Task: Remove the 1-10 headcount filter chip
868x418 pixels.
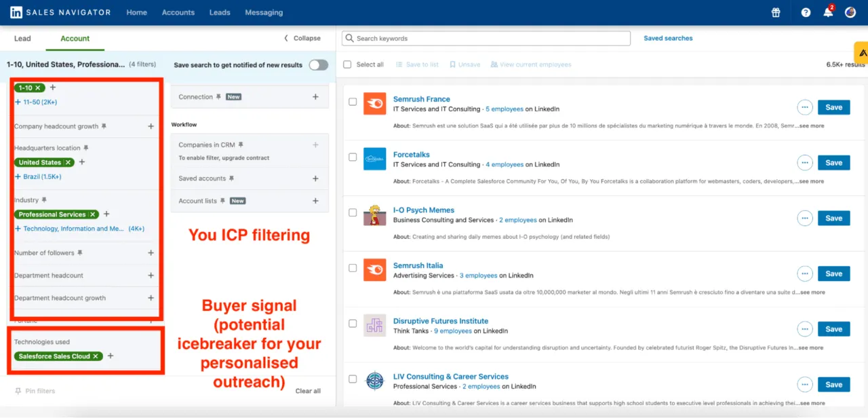Action: [38, 88]
